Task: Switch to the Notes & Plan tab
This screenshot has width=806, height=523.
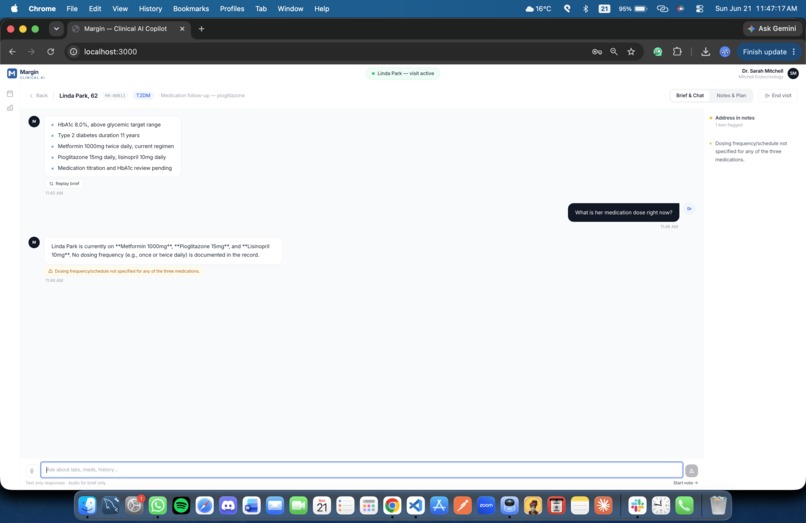Action: pos(731,96)
